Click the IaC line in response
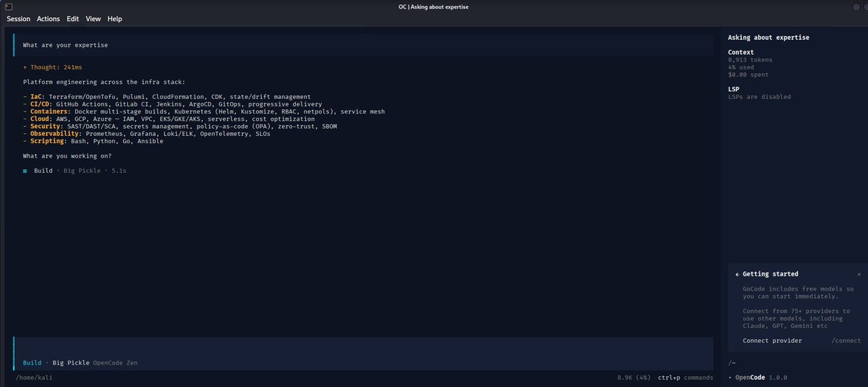This screenshot has height=387, width=868. 167,97
